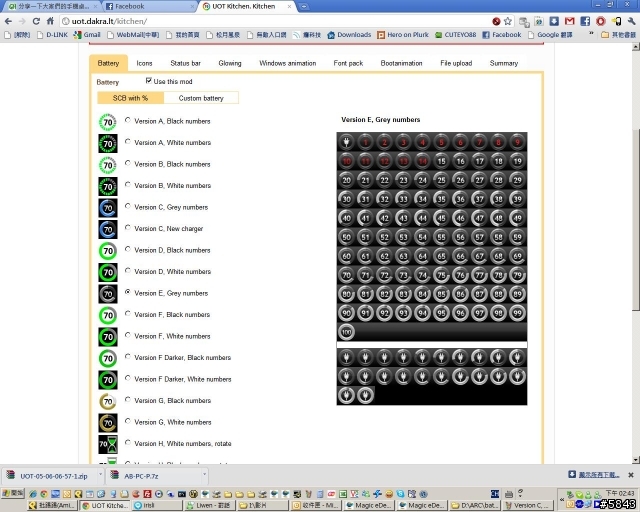The image size is (640, 512).
Task: Open dropdown arrow of UOT zip download
Action: point(100,475)
